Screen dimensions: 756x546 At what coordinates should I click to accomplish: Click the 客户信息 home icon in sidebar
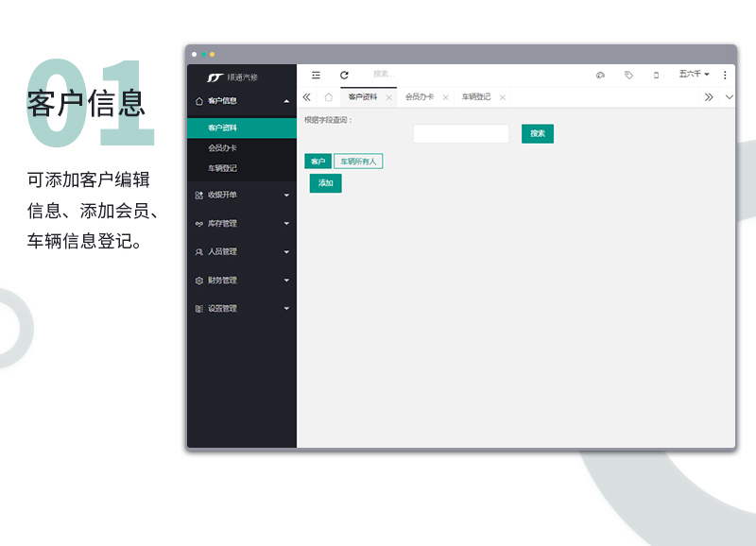click(x=199, y=101)
